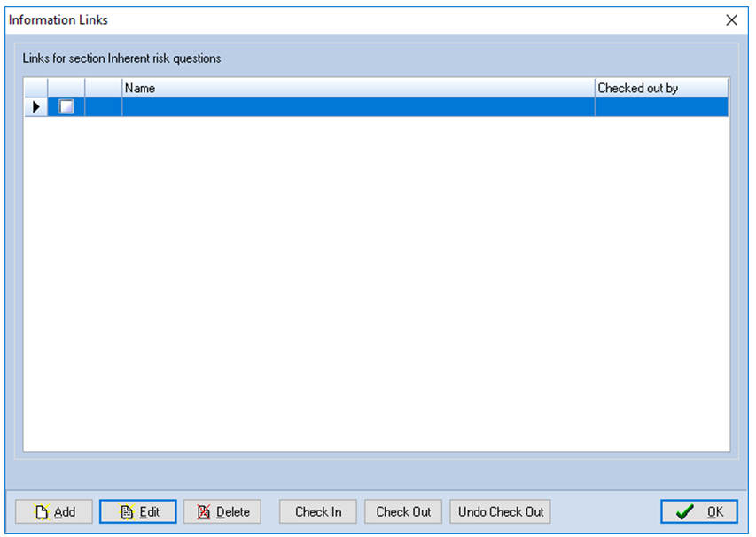756x537 pixels.
Task: Close the Information Links dialog
Action: [731, 20]
